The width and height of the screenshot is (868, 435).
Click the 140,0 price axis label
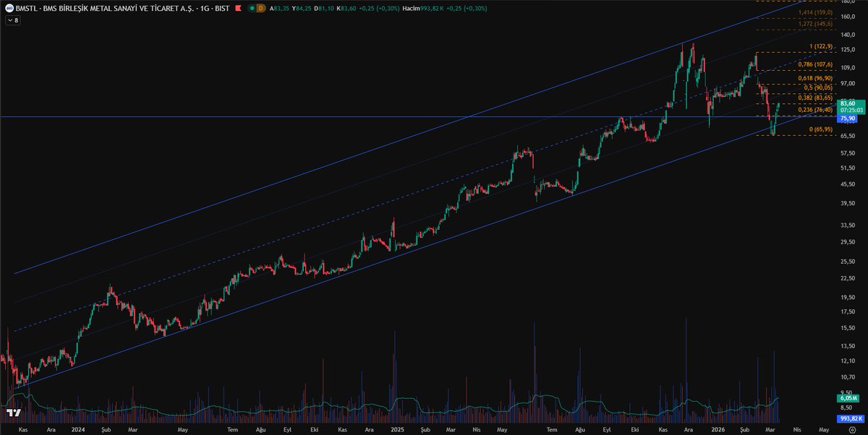point(848,34)
